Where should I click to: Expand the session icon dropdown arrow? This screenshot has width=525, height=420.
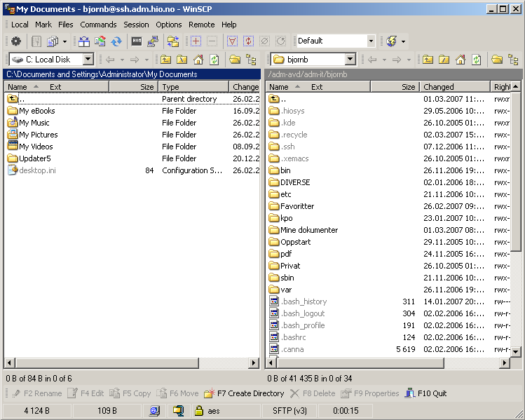[x=404, y=41]
